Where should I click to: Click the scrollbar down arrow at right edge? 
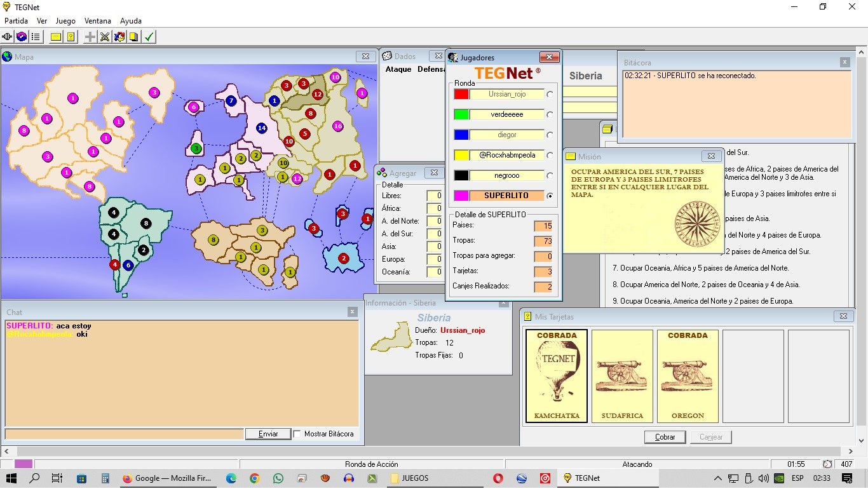862,440
